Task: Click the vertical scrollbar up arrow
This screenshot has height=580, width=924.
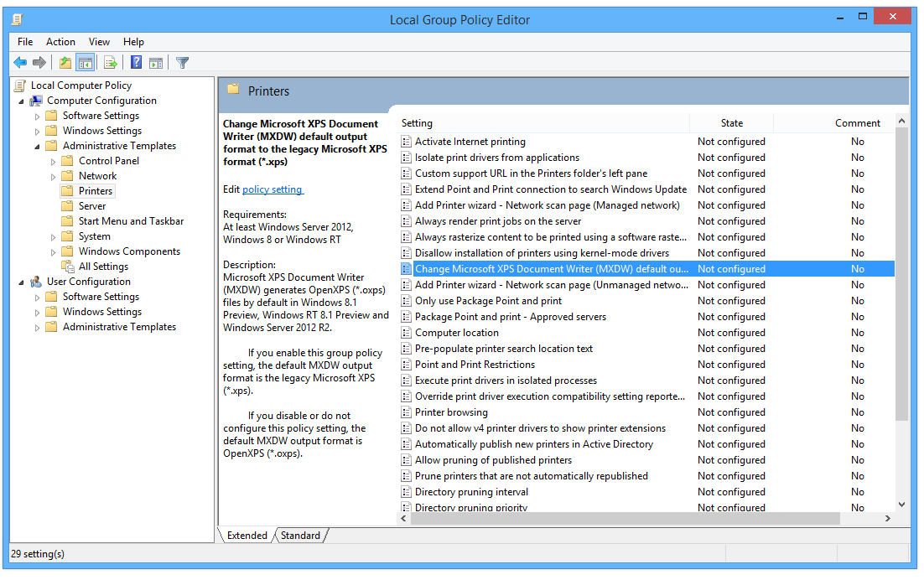Action: 901,122
